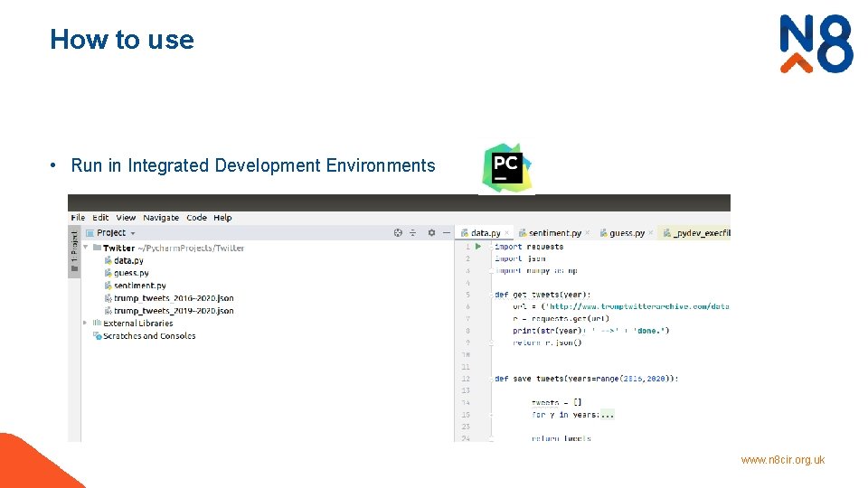Click the JSON file icon of trump_tweets_2019-2020.json
Viewport: 868px width, 488px height.
point(108,311)
